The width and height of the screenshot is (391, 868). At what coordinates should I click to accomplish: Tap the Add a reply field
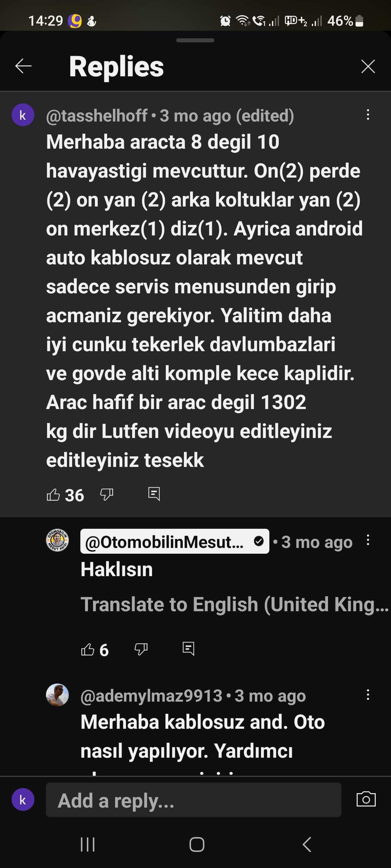coord(193,800)
